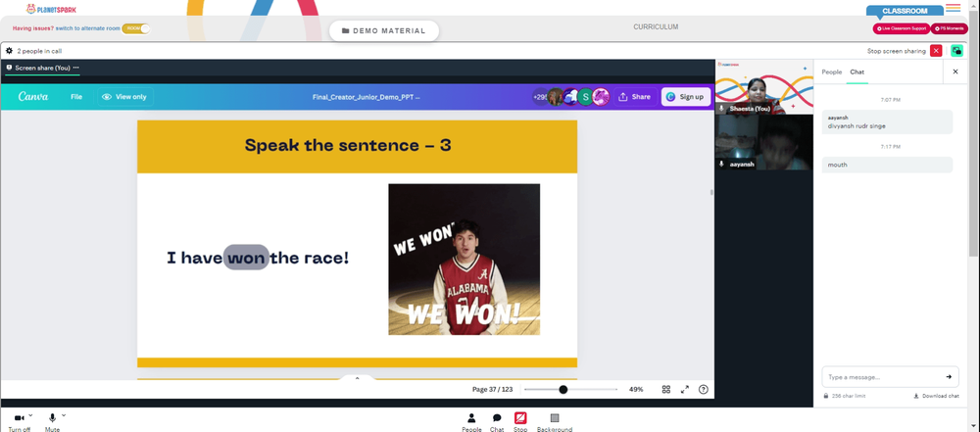
Task: Open Background effects in bottom toolbar
Action: pyautogui.click(x=555, y=421)
